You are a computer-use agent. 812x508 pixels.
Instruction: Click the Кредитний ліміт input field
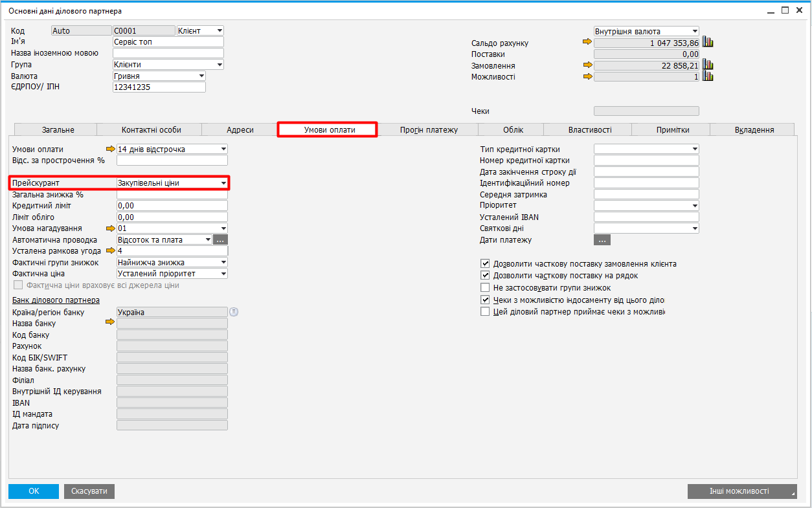[x=172, y=206]
